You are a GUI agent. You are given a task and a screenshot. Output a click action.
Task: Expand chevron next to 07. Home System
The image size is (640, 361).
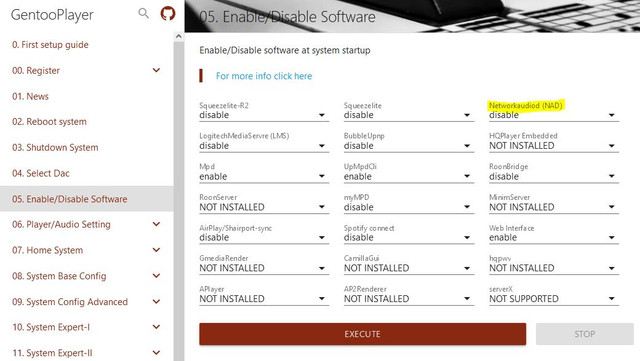tap(156, 250)
